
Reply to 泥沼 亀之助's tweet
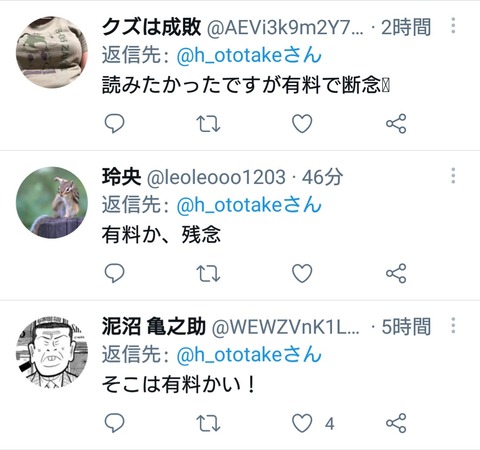pos(114,423)
